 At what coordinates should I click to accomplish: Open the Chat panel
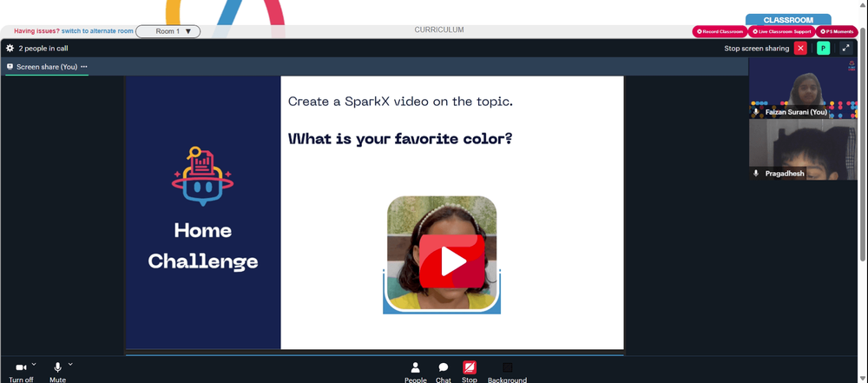point(443,372)
